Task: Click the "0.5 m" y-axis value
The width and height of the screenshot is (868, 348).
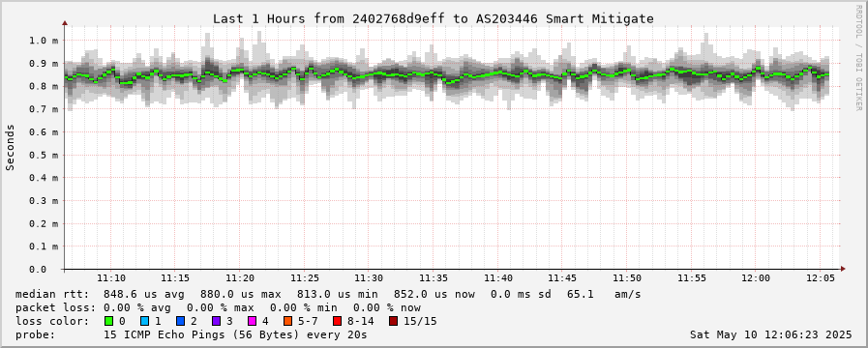Action: [x=44, y=155]
